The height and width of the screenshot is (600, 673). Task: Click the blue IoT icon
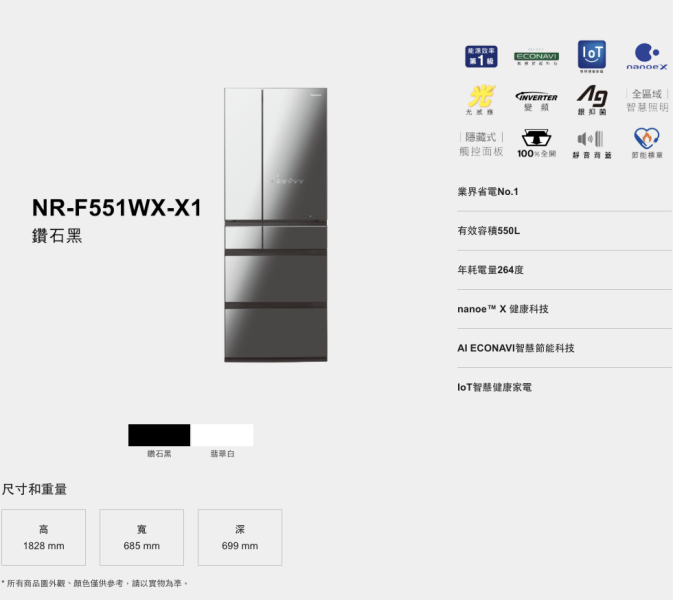click(591, 56)
